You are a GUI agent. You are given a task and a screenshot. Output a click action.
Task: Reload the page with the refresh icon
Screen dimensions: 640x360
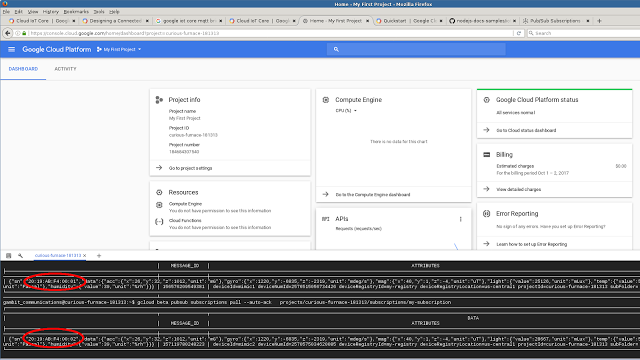click(x=519, y=33)
